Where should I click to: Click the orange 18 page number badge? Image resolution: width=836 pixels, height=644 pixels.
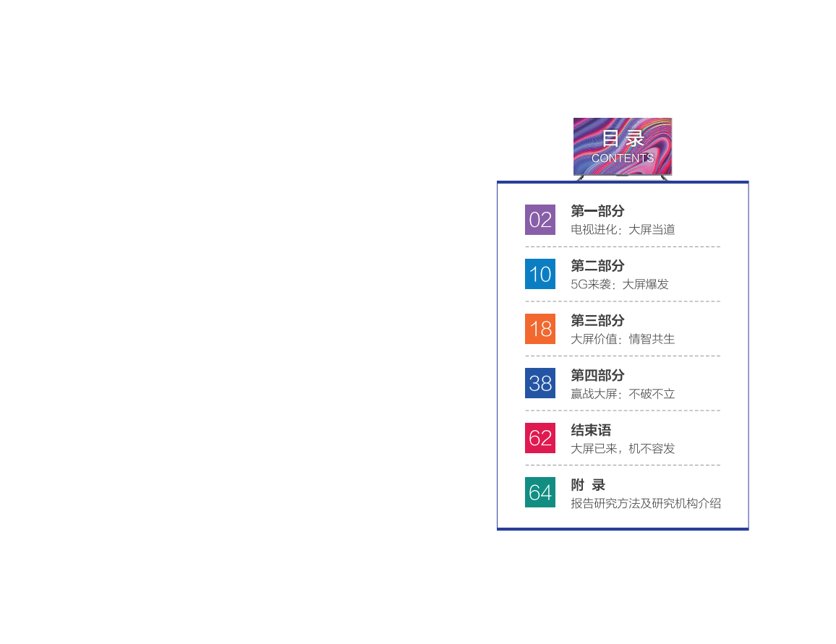(x=539, y=329)
